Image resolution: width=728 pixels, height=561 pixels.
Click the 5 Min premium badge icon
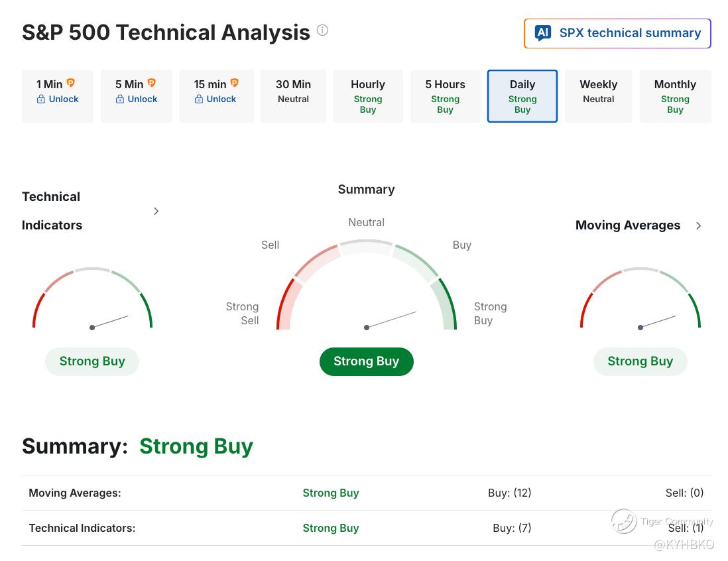point(151,83)
